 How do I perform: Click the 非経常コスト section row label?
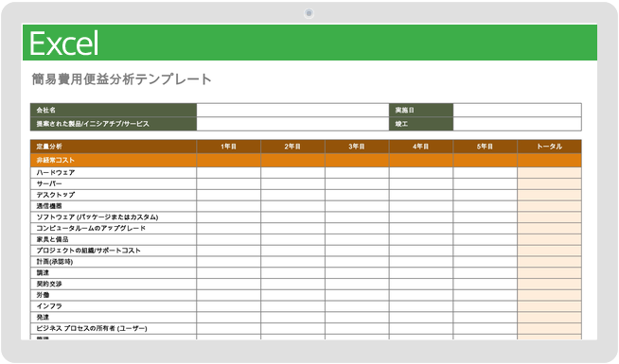pos(114,160)
